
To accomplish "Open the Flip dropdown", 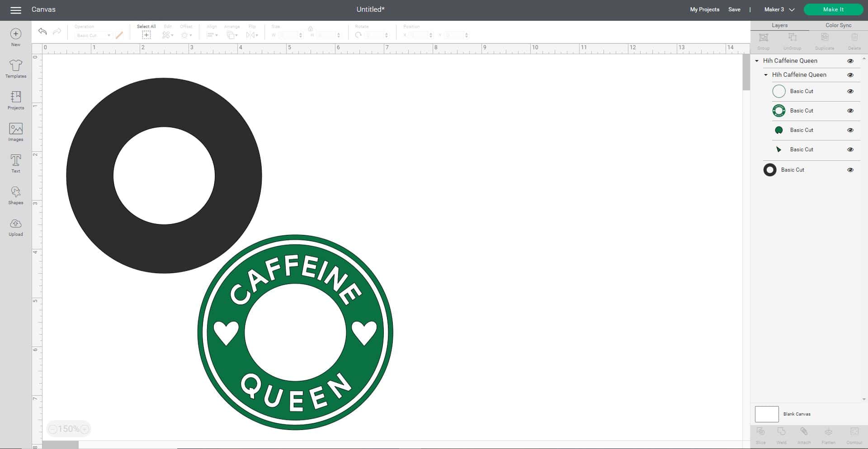I will [x=252, y=35].
